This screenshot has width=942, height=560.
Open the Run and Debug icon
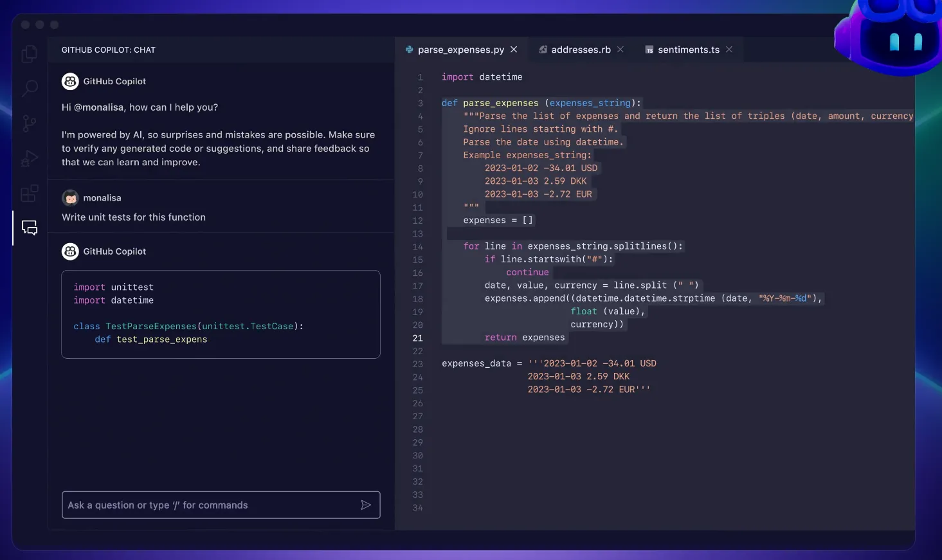click(x=30, y=158)
